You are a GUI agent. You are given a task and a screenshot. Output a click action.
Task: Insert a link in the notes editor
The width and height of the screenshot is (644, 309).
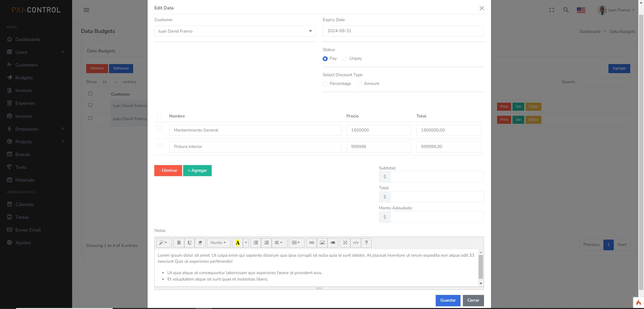(x=312, y=243)
